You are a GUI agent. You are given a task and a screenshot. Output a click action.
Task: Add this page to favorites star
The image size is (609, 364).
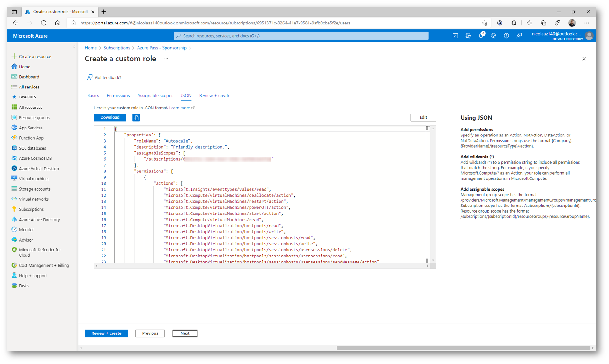tap(485, 23)
